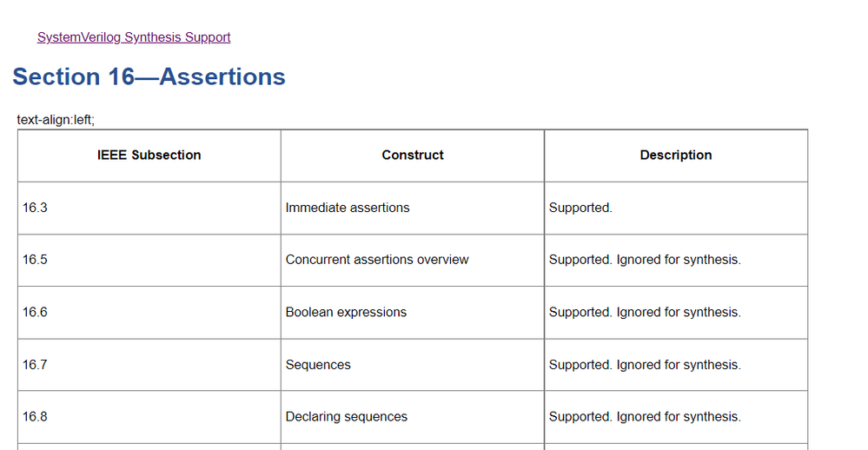The width and height of the screenshot is (868, 450).
Task: Click the Boolean expressions cell
Action: coord(346,312)
